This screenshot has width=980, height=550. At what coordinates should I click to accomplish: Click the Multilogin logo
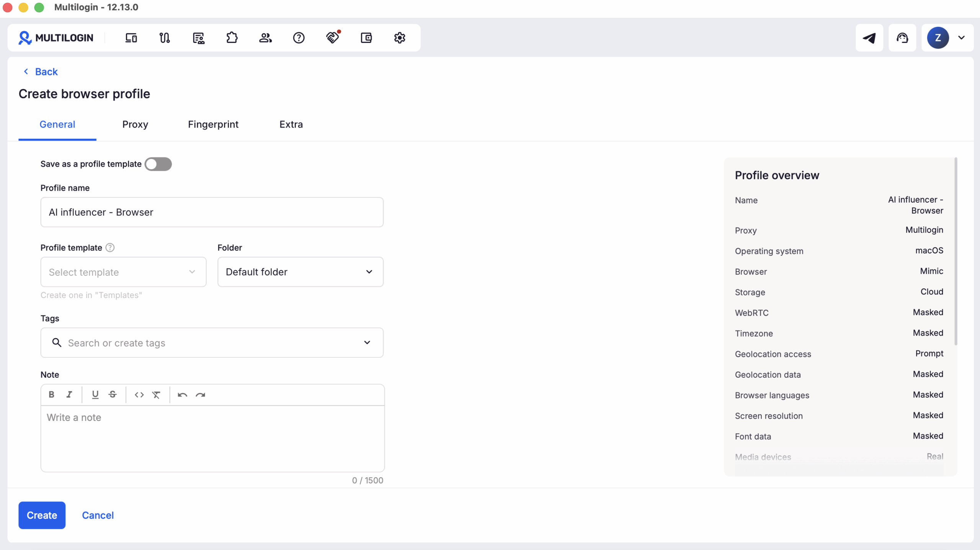click(x=56, y=38)
